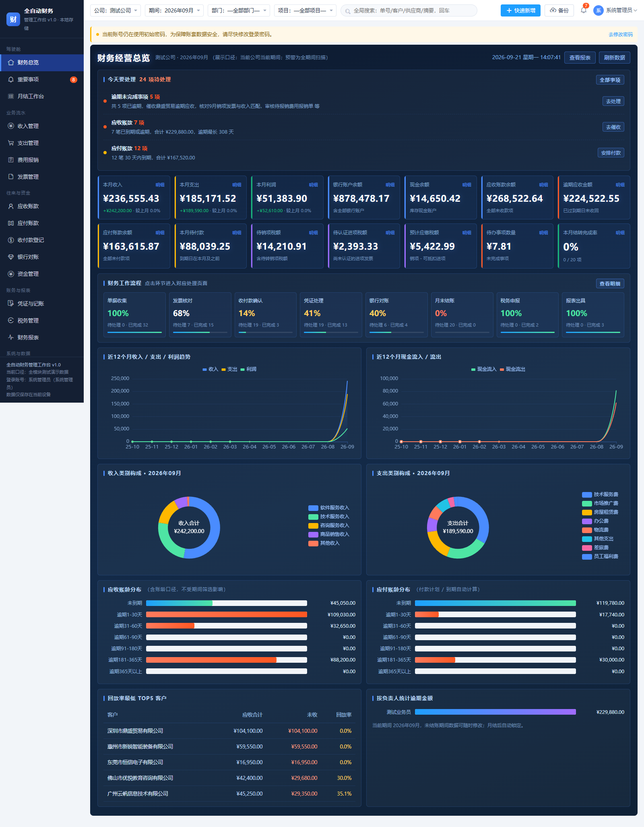Click the receipt icon beside 费用报销
Viewport: 644px width, 827px height.
pyautogui.click(x=11, y=160)
